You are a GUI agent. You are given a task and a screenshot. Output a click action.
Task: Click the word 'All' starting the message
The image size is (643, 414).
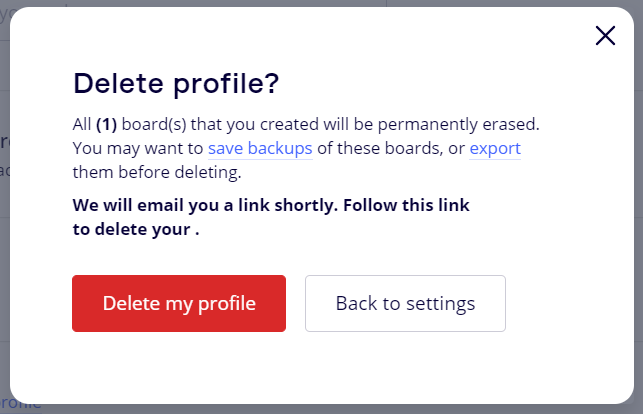82,125
